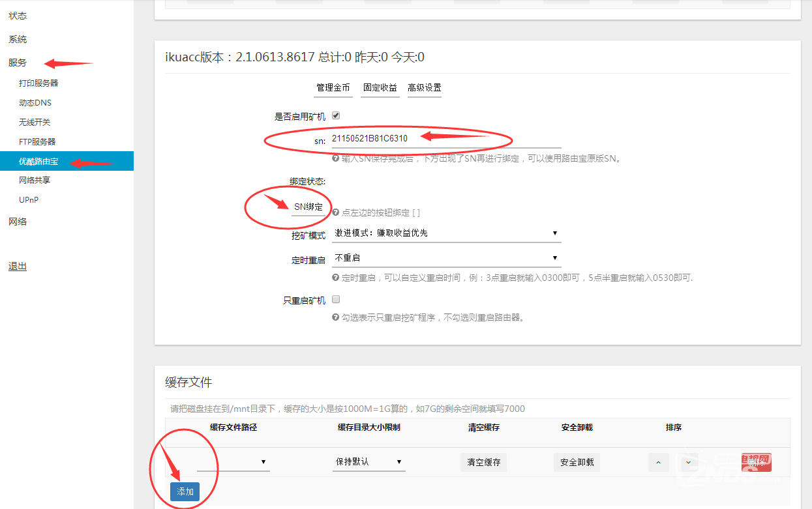Viewport: 812px width, 509px height.
Task: Switch to the 固定收益 tab
Action: [380, 88]
